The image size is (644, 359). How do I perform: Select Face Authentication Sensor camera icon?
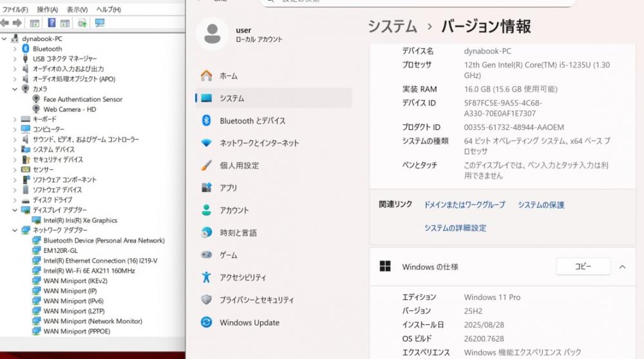pyautogui.click(x=36, y=99)
